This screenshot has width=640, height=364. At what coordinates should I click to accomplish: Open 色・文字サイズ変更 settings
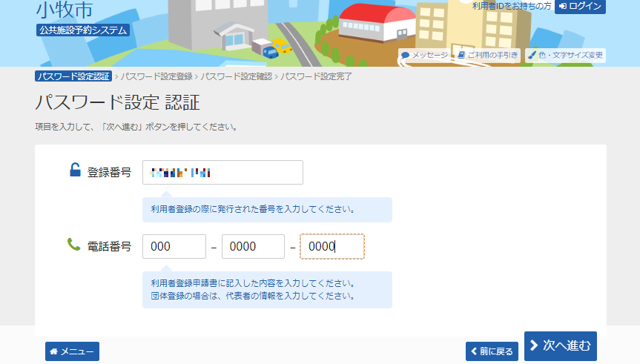coord(566,56)
